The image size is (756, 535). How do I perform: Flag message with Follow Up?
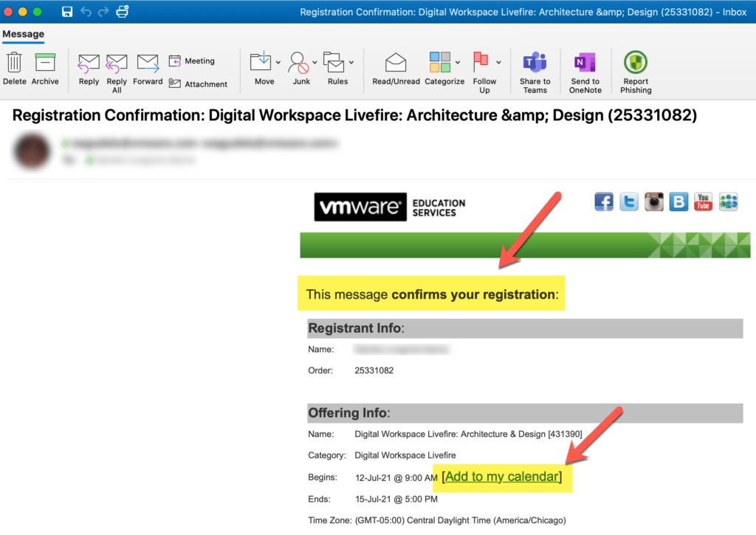click(x=483, y=72)
